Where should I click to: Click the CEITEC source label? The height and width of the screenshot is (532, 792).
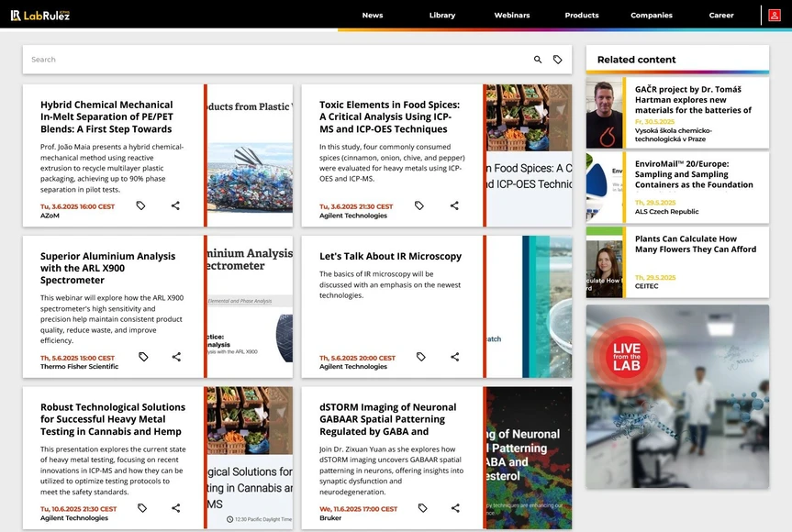point(646,285)
